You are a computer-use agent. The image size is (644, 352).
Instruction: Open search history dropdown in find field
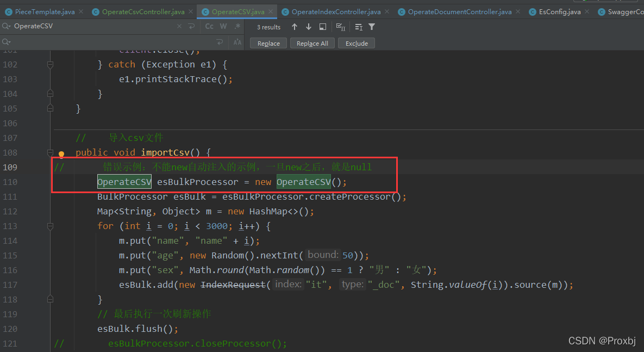coord(6,26)
